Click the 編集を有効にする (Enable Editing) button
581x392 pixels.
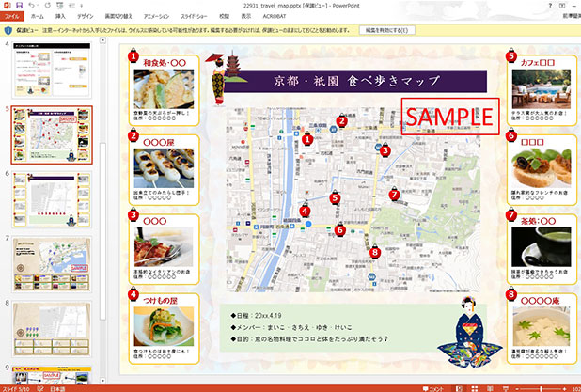click(x=386, y=30)
